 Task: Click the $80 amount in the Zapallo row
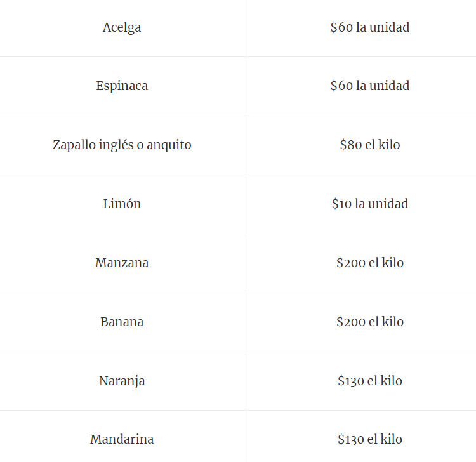[x=350, y=145]
